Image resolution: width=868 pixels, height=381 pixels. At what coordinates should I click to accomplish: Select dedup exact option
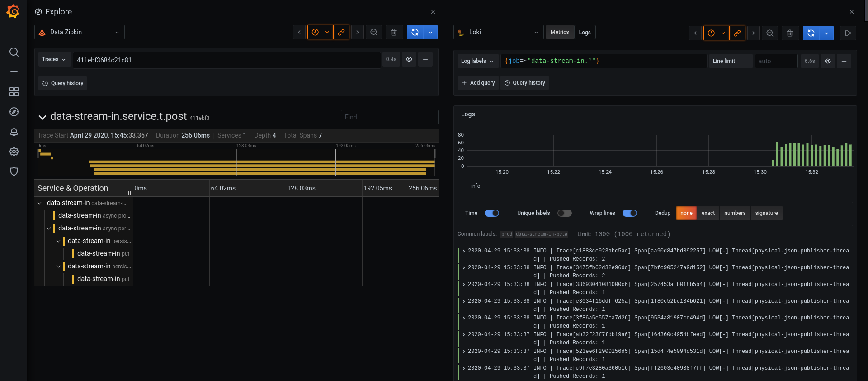pyautogui.click(x=708, y=213)
